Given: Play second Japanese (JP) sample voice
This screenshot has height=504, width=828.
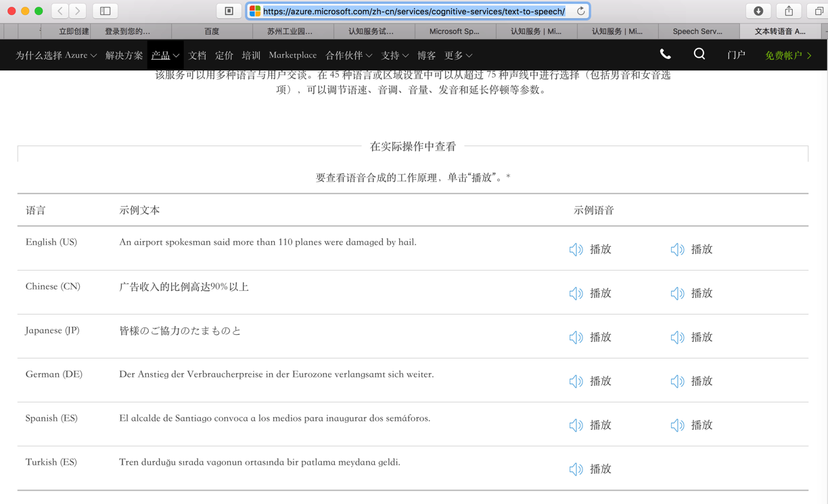Looking at the screenshot, I should (691, 337).
